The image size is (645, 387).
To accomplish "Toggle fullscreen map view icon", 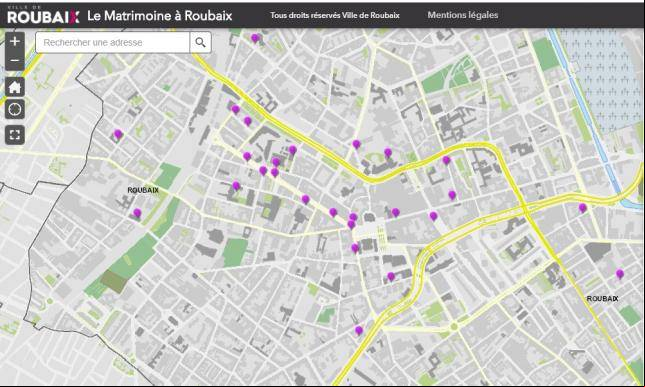I will coord(15,135).
